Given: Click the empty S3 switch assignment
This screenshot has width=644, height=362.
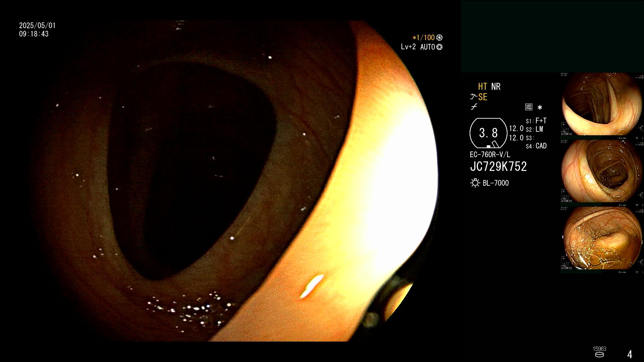Looking at the screenshot, I should coord(530,138).
